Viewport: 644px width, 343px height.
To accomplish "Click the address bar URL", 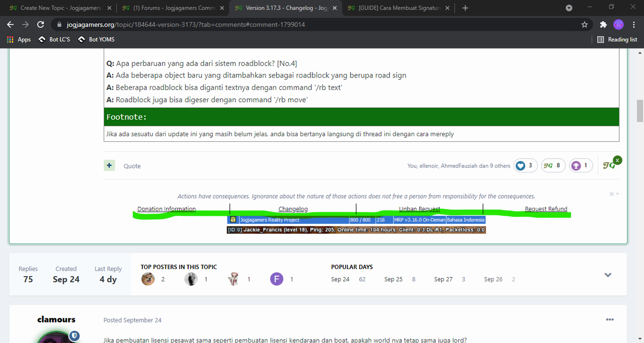I will pos(186,24).
